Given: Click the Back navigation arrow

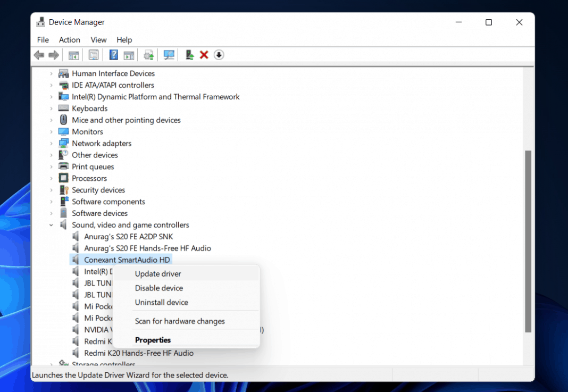Looking at the screenshot, I should tap(39, 55).
